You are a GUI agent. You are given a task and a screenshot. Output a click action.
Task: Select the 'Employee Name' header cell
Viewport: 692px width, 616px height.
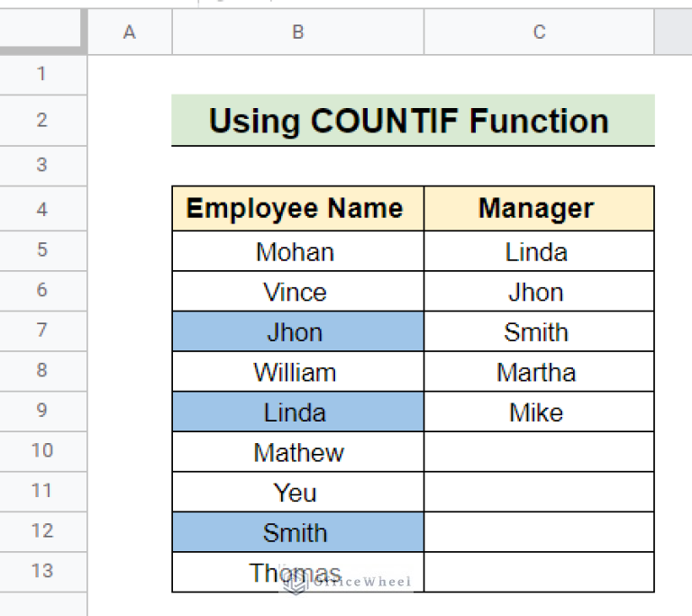298,209
